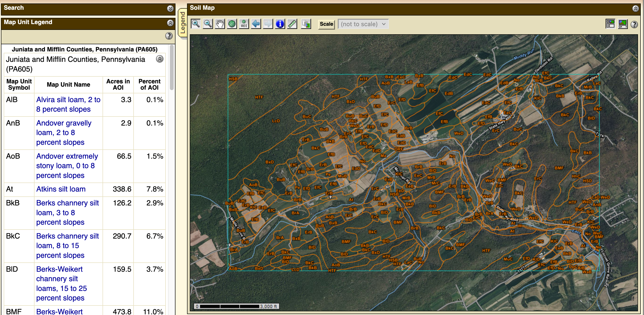Click the 'Acres in AOI' column header
The width and height of the screenshot is (644, 315).
pos(118,85)
